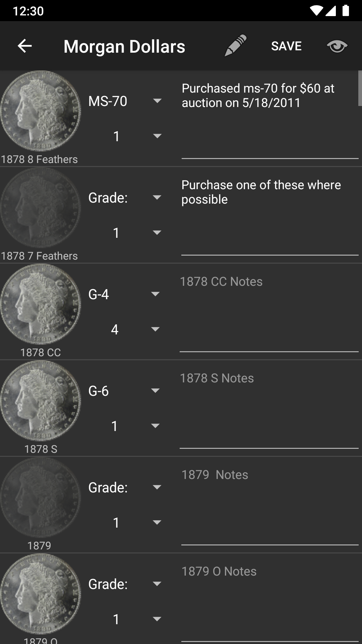Screen dimensions: 362x644
Task: Toggle preview mode with the eye icon
Action: tap(337, 47)
